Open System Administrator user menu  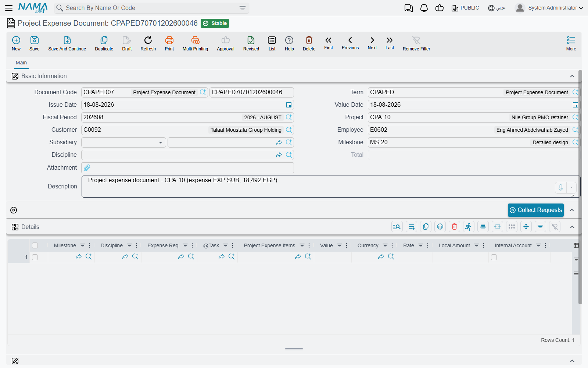pyautogui.click(x=549, y=8)
